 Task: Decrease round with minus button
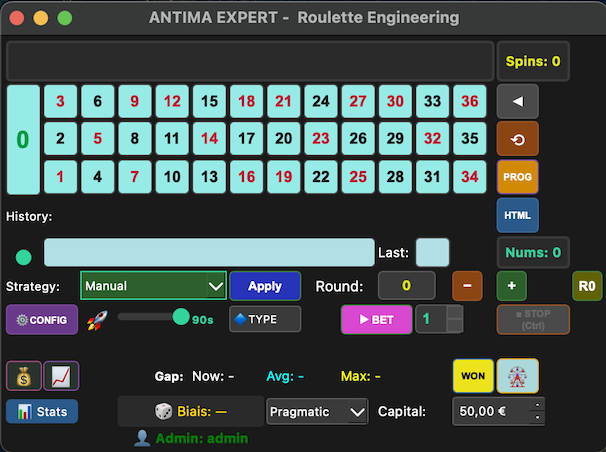click(x=467, y=286)
